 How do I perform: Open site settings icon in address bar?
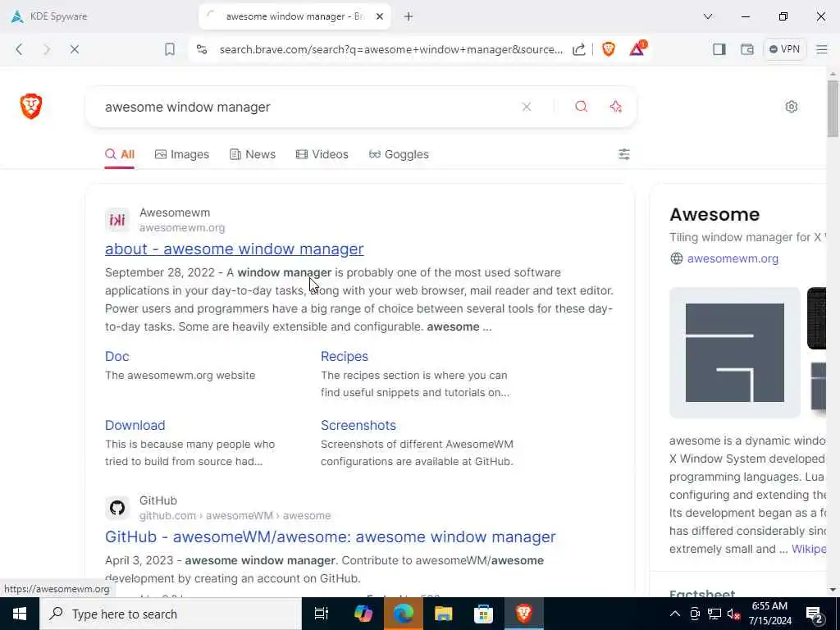coord(202,49)
